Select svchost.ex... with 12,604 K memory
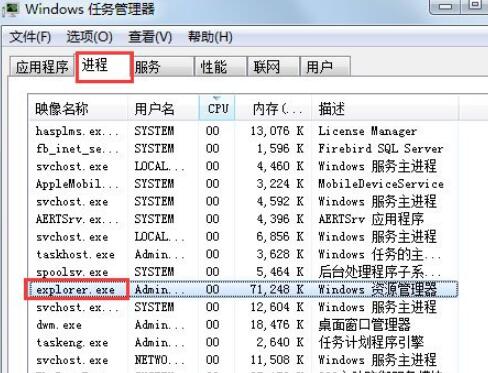 click(x=244, y=307)
